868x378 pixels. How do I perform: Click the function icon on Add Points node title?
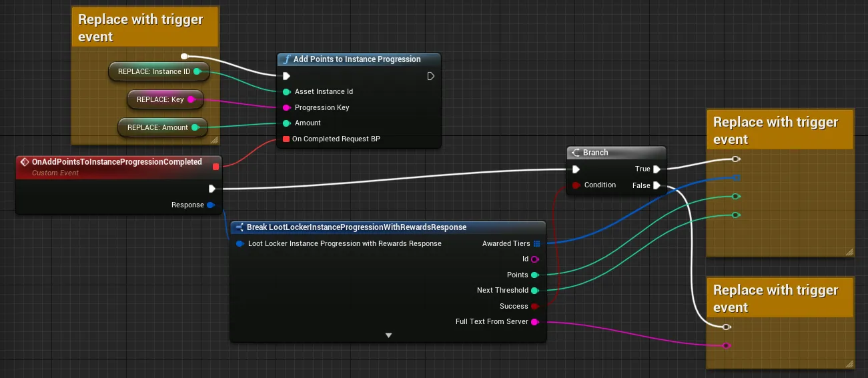pyautogui.click(x=287, y=59)
